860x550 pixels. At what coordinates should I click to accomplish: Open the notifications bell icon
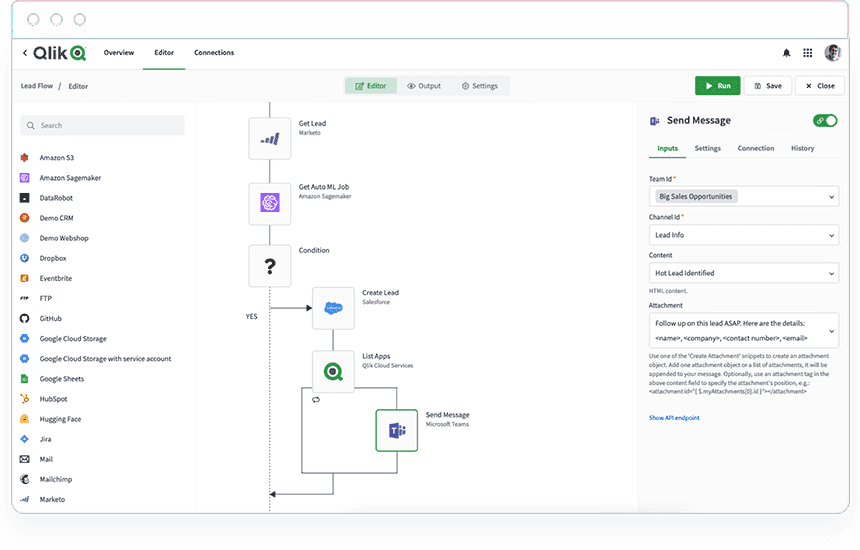(786, 53)
